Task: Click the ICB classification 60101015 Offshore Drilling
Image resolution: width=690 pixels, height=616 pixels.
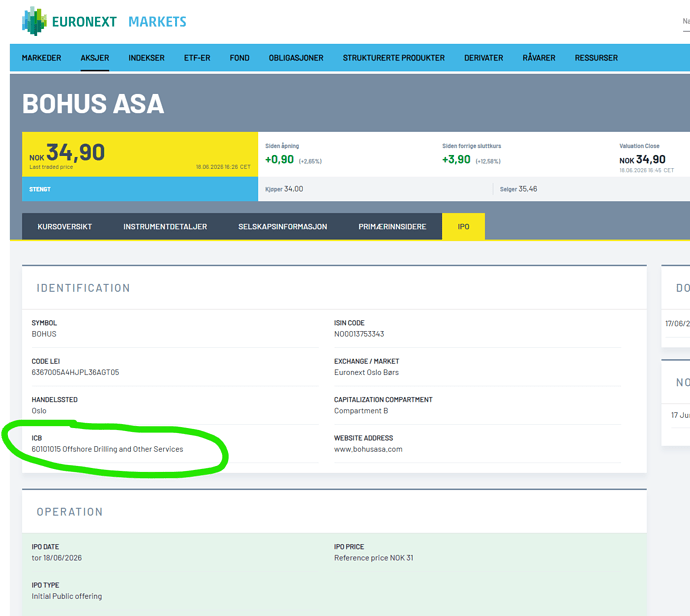Action: (x=107, y=449)
